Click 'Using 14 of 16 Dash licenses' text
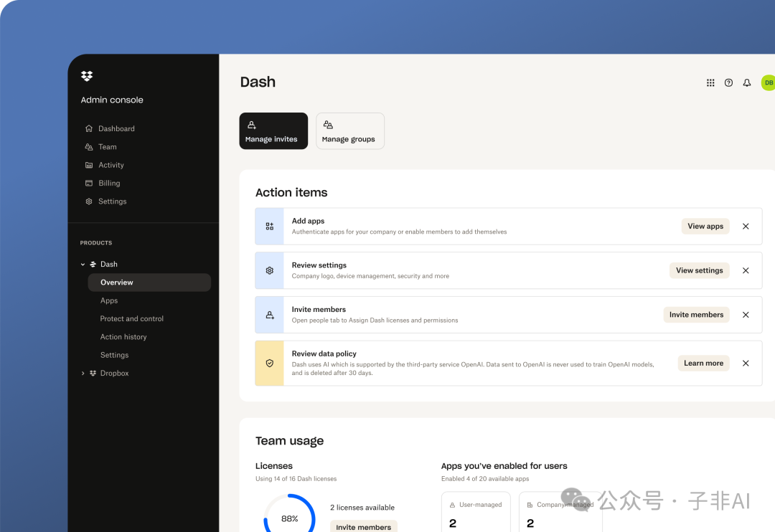Image resolution: width=775 pixels, height=532 pixels. (296, 479)
